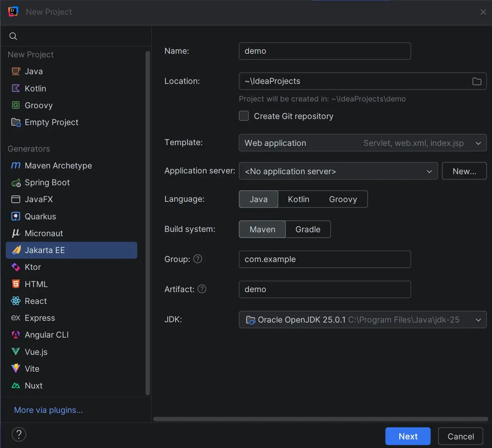Switch language to Groovy
492x448 pixels.
coord(343,199)
